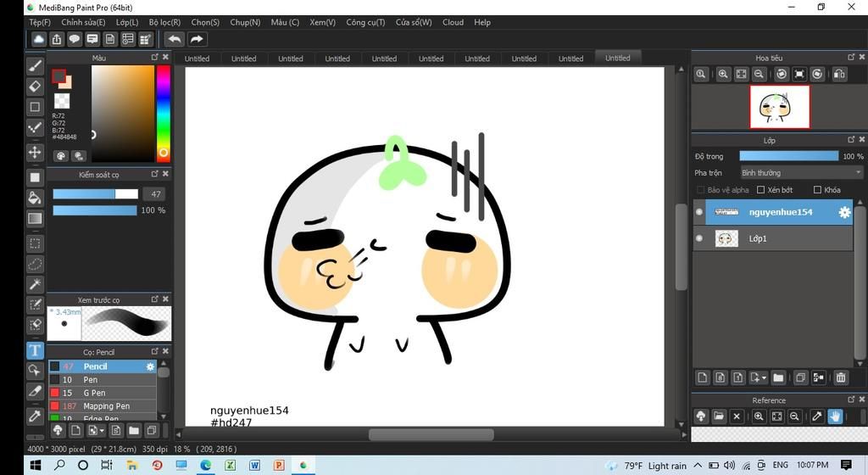Screen dimensions: 868x475
Task: Select the Move tool
Action: click(35, 152)
